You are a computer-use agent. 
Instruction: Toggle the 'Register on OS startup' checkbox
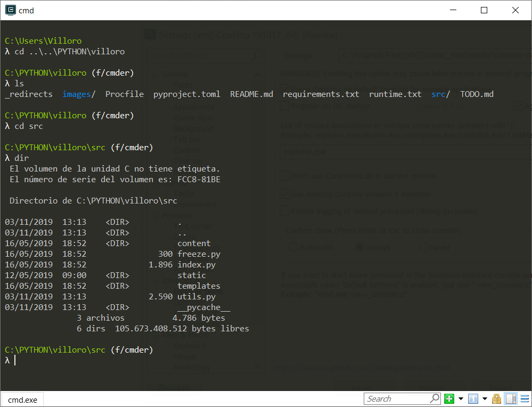point(285,106)
